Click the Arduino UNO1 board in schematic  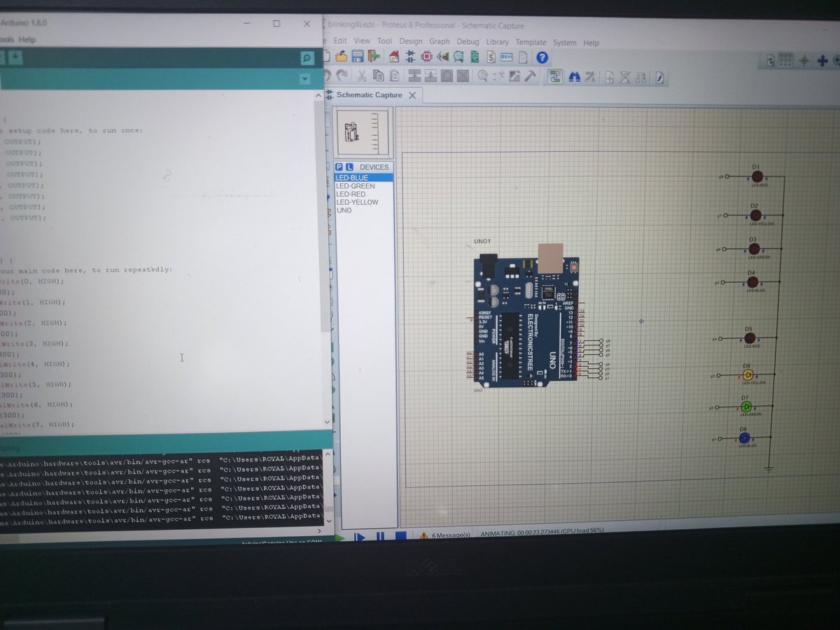click(526, 320)
